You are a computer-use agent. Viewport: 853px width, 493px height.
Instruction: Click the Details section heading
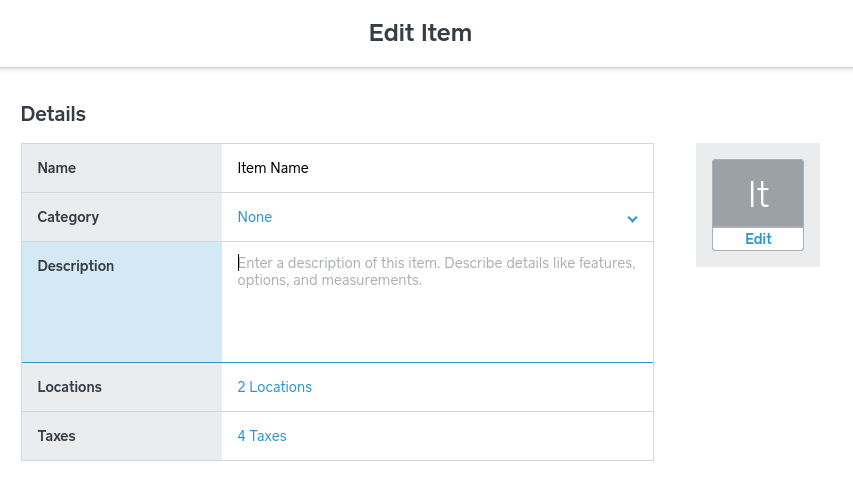pyautogui.click(x=53, y=114)
